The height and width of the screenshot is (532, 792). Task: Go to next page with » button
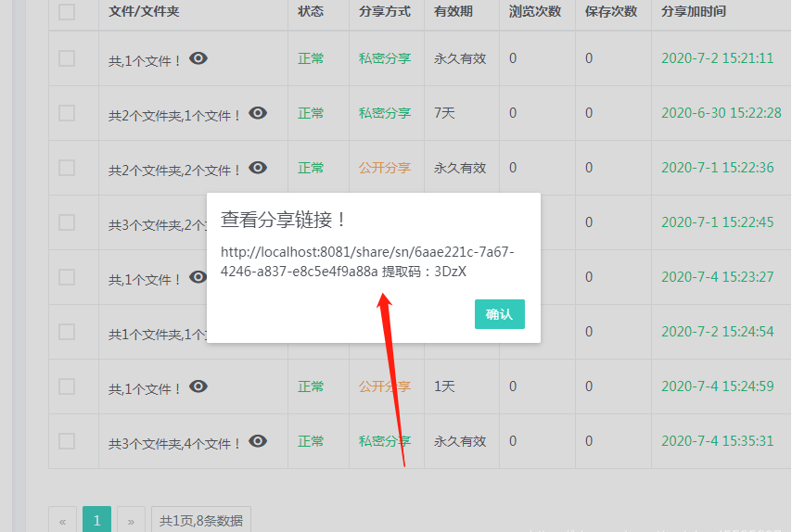pyautogui.click(x=132, y=520)
